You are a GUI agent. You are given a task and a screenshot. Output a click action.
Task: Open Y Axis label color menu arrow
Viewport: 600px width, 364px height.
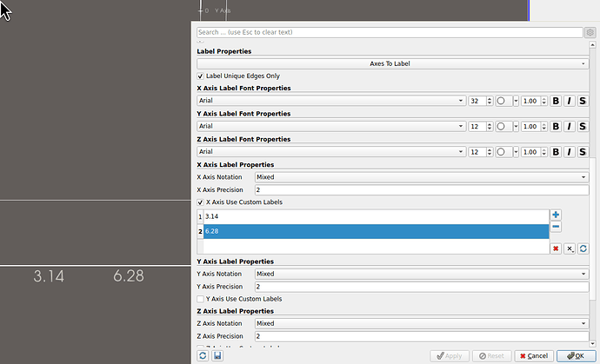tap(516, 127)
